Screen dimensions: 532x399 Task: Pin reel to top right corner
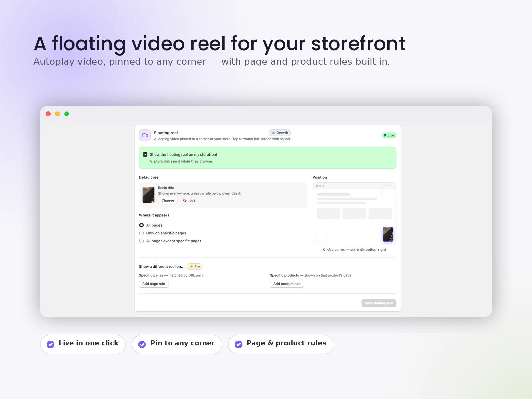[388, 193]
